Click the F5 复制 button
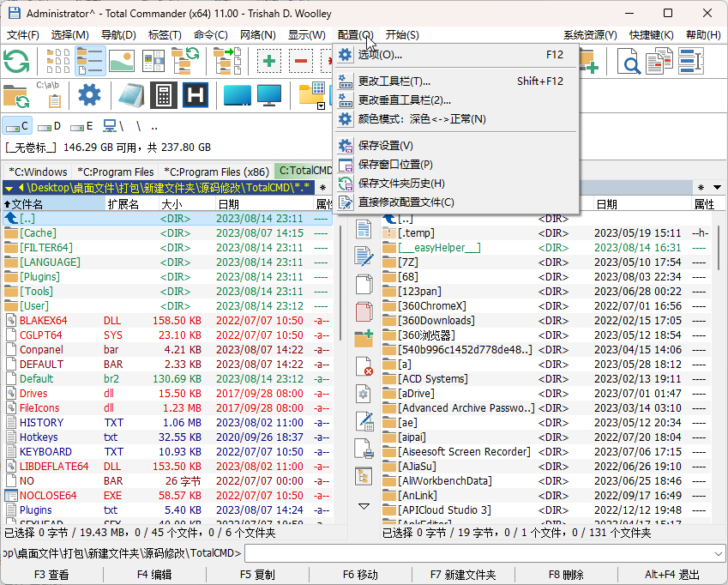Image resolution: width=728 pixels, height=585 pixels. click(x=257, y=575)
